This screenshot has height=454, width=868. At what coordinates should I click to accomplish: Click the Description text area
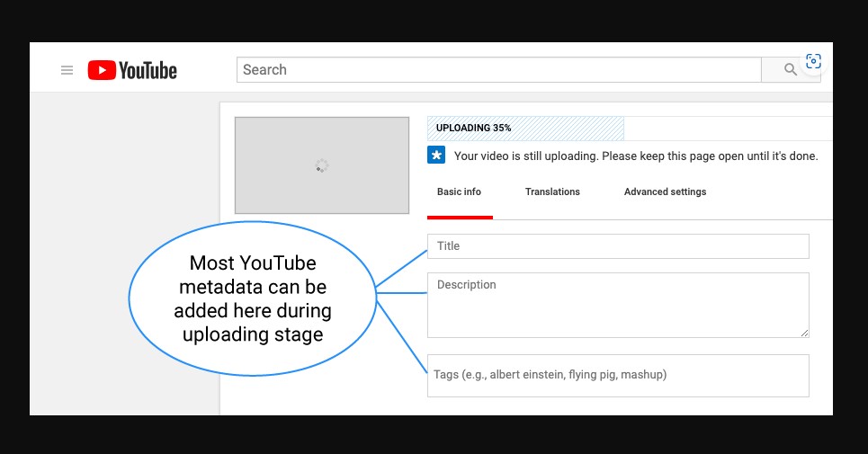tap(618, 305)
